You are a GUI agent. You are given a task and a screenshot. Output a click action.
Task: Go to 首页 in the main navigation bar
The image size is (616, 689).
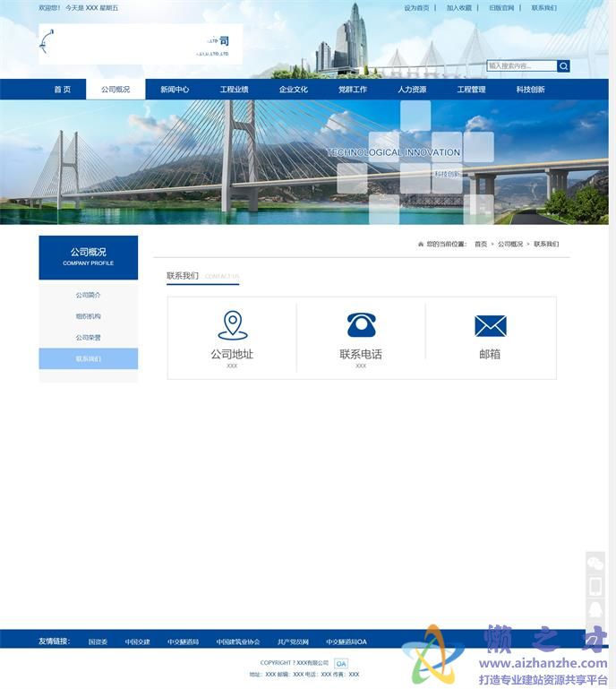pyautogui.click(x=62, y=90)
